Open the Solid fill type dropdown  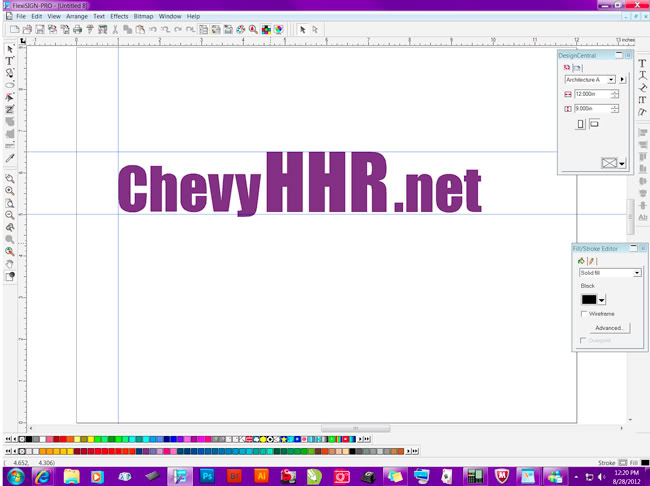(x=637, y=273)
